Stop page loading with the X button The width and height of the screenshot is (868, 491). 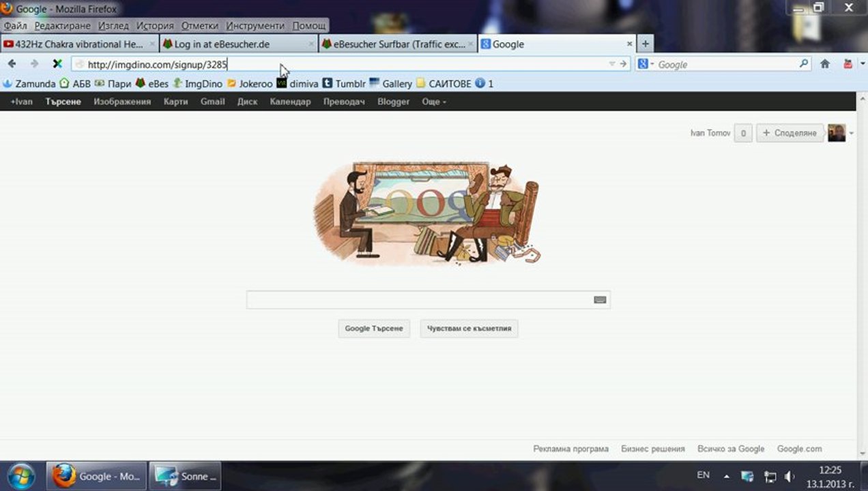click(57, 63)
